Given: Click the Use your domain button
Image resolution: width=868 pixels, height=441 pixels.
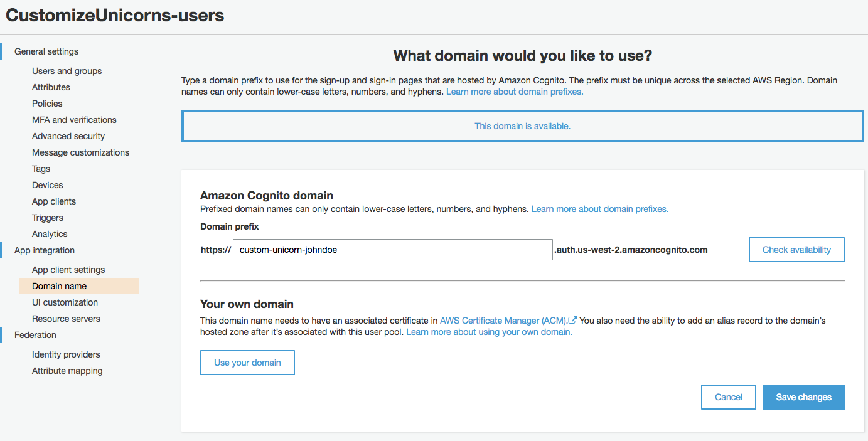Looking at the screenshot, I should click(x=247, y=363).
